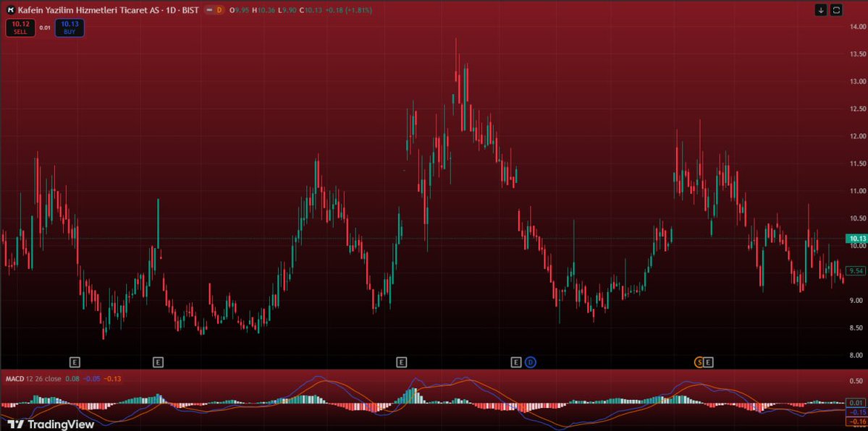Click the green MACD histogram value 0.08
The width and height of the screenshot is (868, 431).
(x=70, y=378)
